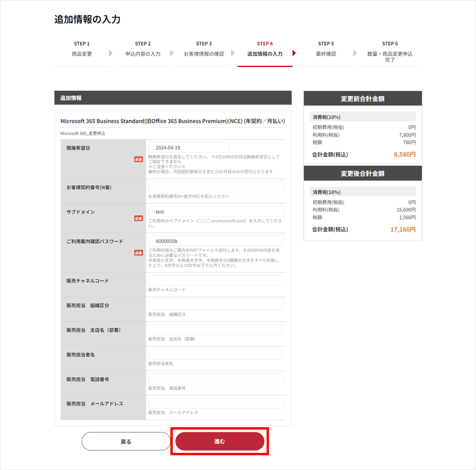Click the 7,800円 usage fee value

[407, 135]
